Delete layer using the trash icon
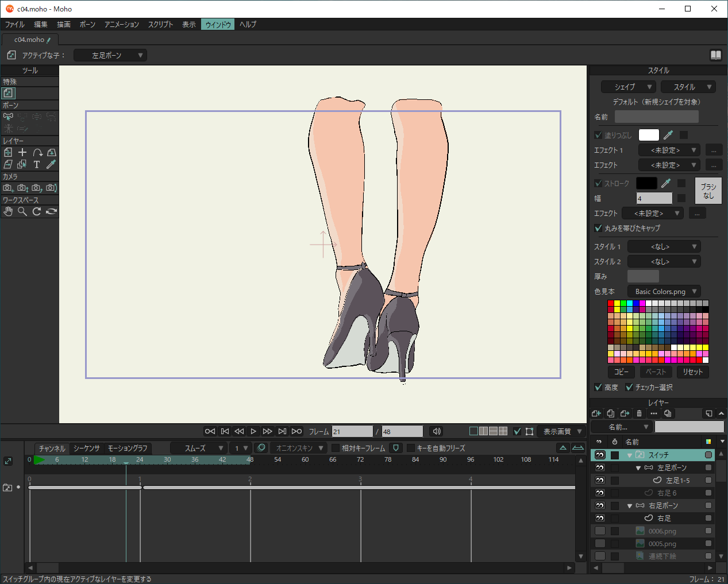Screen dimensions: 728x584 click(639, 413)
